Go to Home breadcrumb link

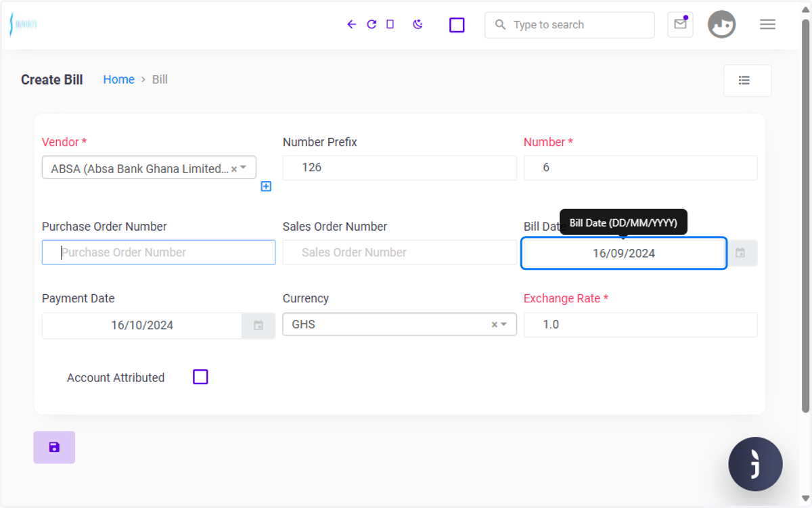(x=118, y=80)
